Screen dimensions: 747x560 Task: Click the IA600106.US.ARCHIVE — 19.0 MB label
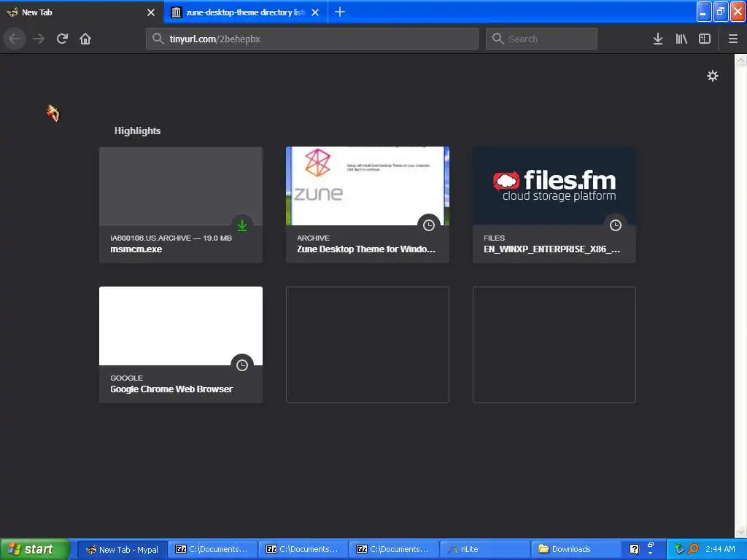click(171, 238)
